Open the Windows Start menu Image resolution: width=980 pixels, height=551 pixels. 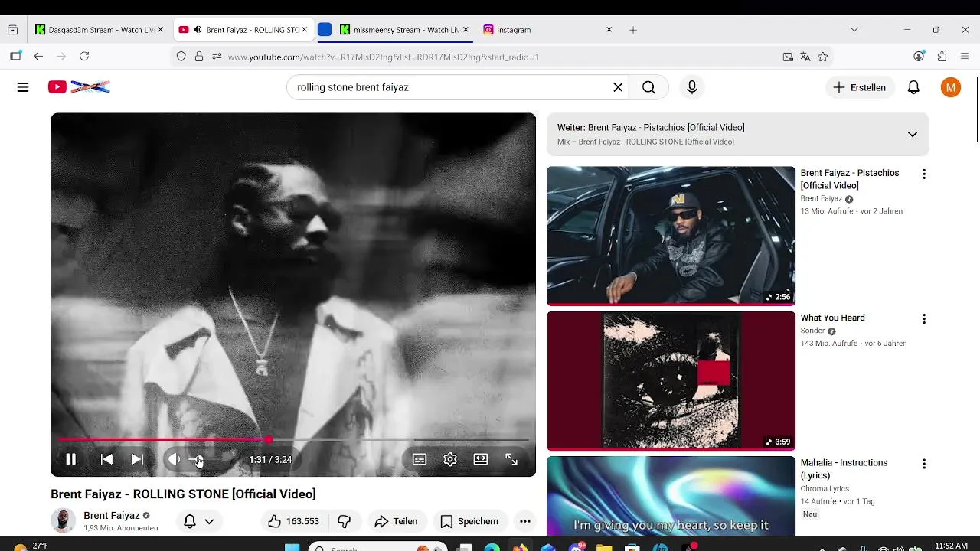(292, 547)
